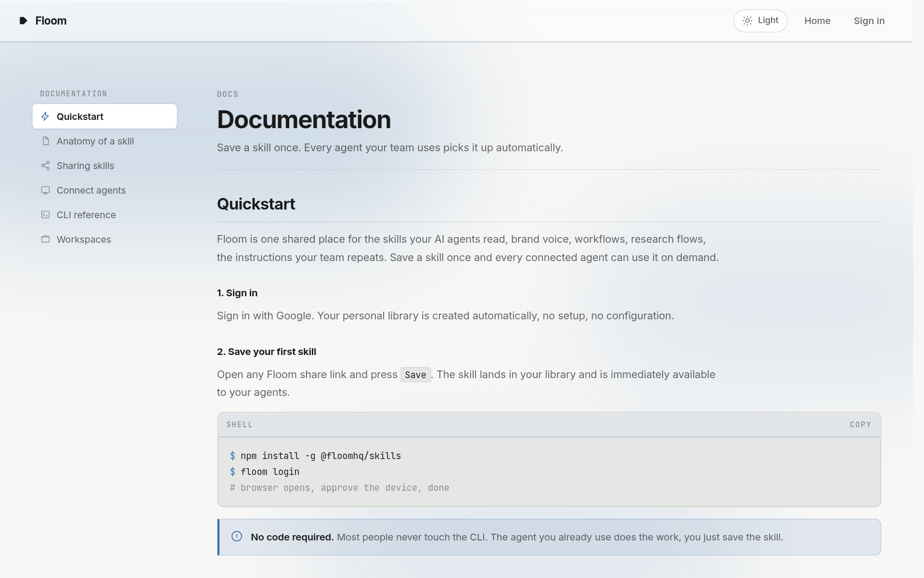This screenshot has width=924, height=578.
Task: Click the Sign in with Google paragraph
Action: (x=445, y=315)
